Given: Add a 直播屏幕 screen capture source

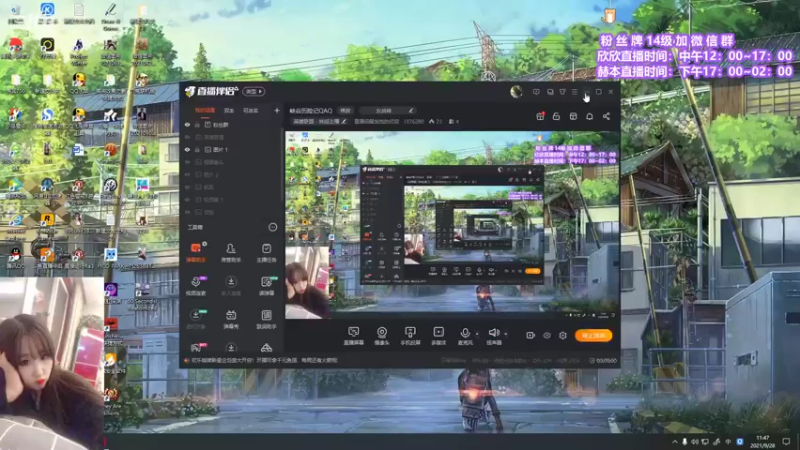Looking at the screenshot, I should pos(354,336).
